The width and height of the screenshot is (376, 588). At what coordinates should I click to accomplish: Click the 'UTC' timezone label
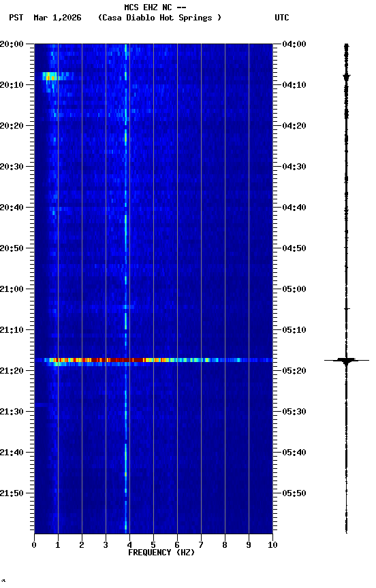click(282, 18)
